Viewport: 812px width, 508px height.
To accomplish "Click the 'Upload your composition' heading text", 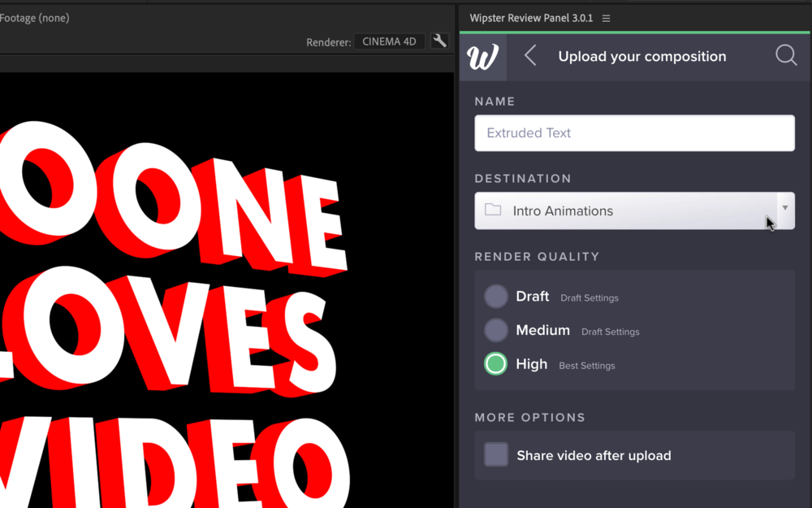I will pos(642,57).
